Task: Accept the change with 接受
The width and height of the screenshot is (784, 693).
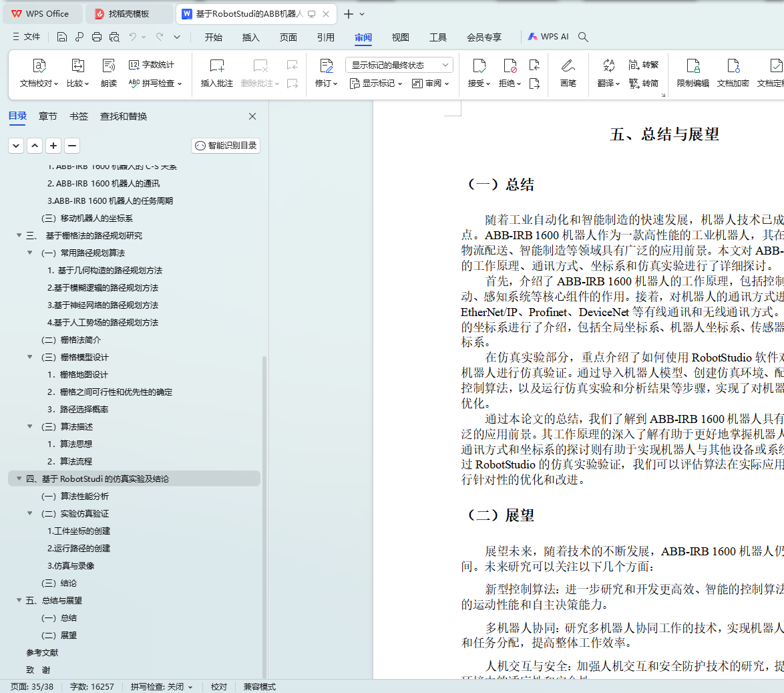Action: [x=479, y=73]
